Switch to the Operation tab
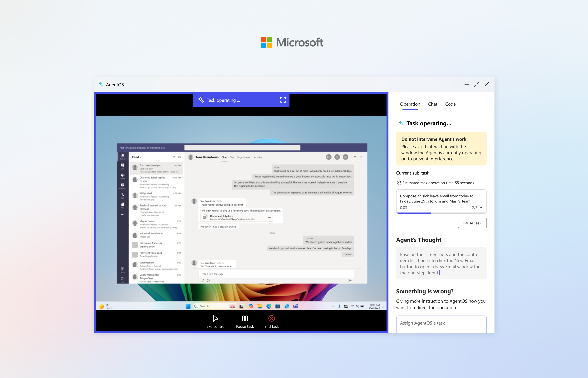 [410, 104]
